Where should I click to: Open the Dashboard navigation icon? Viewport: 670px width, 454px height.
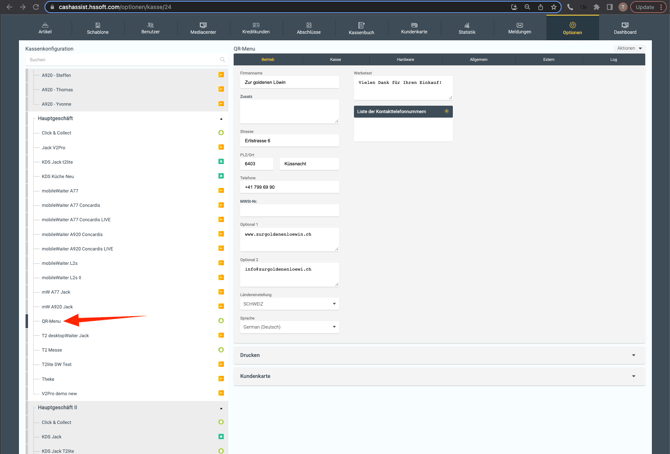point(625,28)
